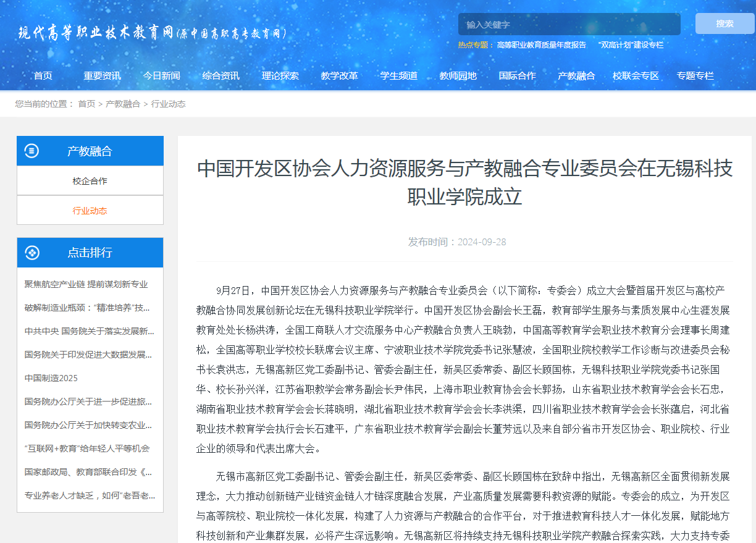Open ranking article 专业养老人才缺乏
This screenshot has height=543, width=756.
90,495
